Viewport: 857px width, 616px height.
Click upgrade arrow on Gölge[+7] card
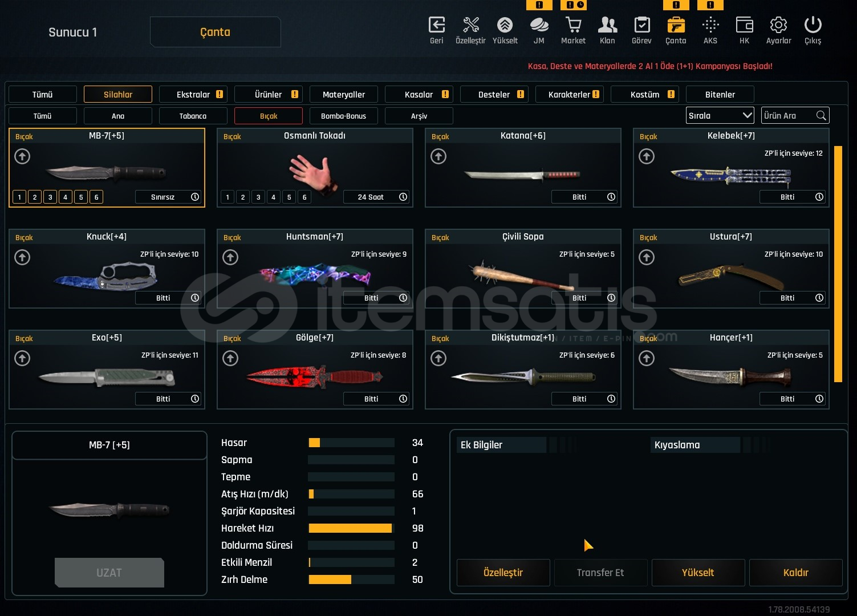[x=230, y=358]
